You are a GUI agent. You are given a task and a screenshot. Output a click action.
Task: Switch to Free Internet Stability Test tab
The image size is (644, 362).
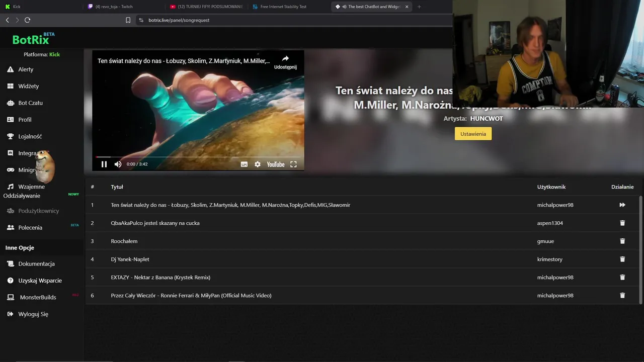(289, 7)
